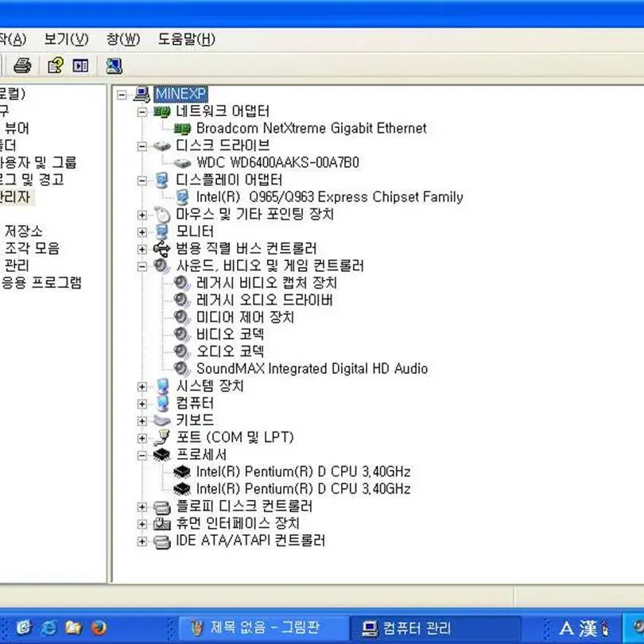Select Broadcom NetXtreme Gigabit Ethernet

(312, 128)
